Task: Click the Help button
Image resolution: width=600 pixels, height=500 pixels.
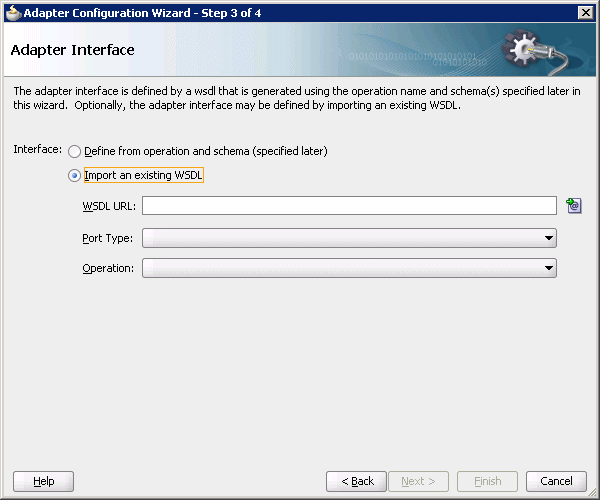Action: (43, 481)
